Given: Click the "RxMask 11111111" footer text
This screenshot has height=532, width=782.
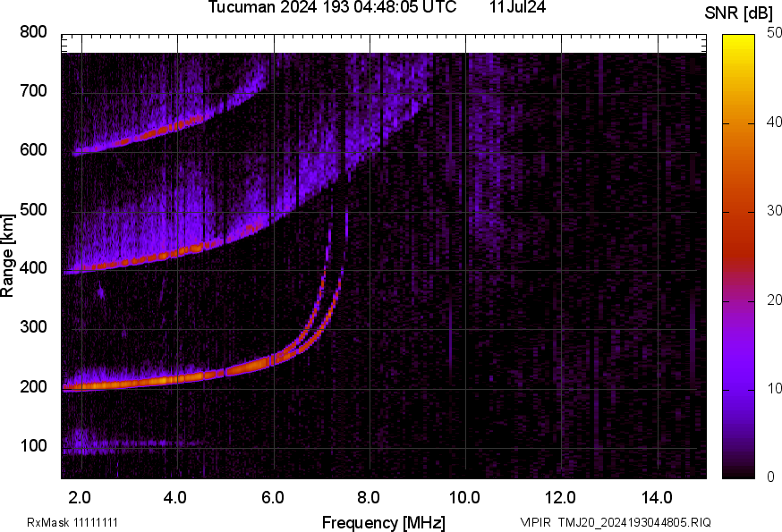Looking at the screenshot, I should pos(72,522).
